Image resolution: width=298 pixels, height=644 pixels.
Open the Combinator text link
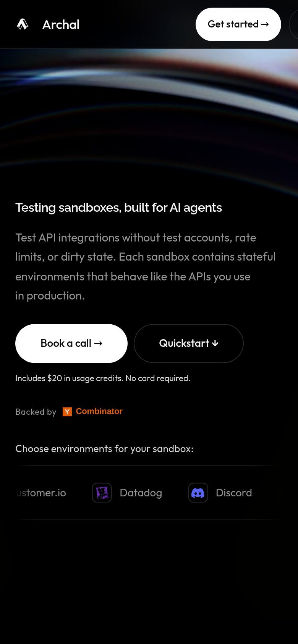coord(99,411)
